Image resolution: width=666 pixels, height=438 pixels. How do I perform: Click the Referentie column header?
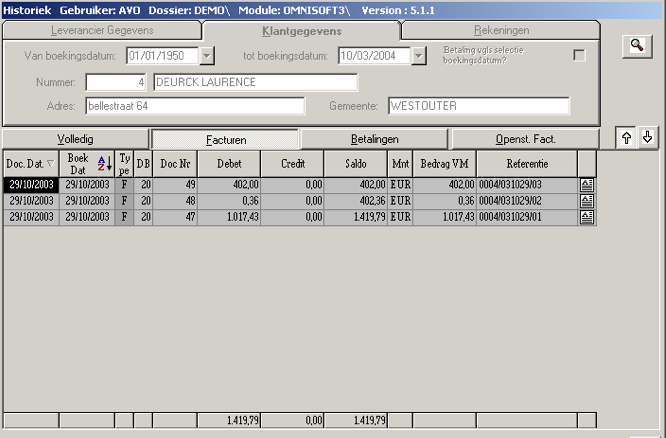527,164
